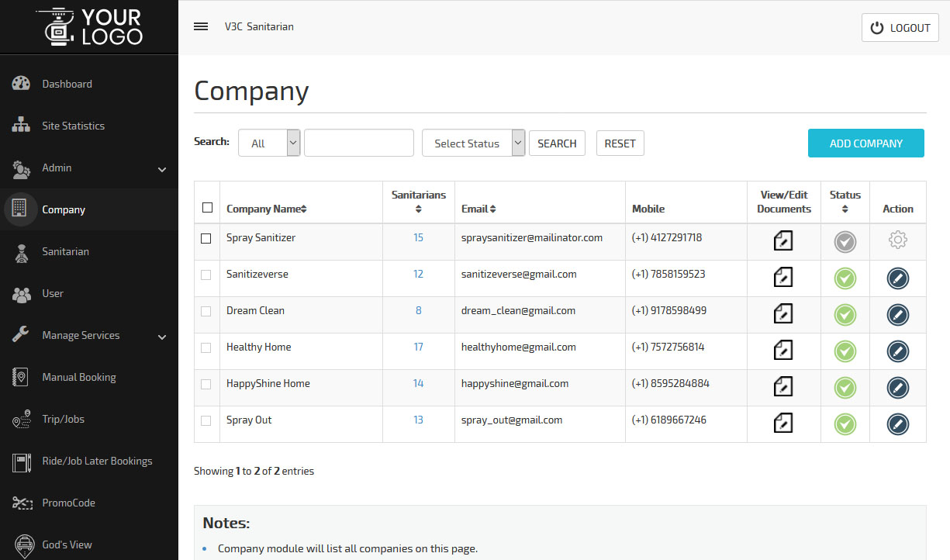
Task: Open documents for Healthy Home
Action: pos(783,350)
